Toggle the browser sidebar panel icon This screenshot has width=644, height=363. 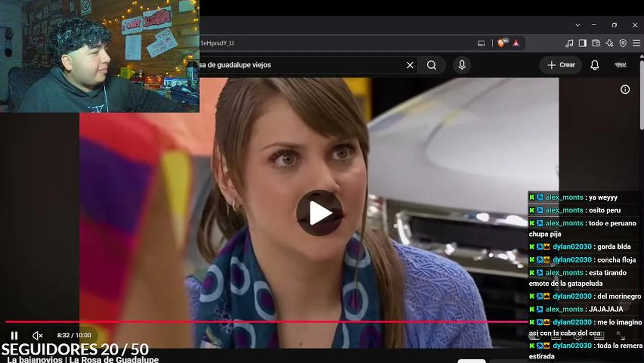583,43
